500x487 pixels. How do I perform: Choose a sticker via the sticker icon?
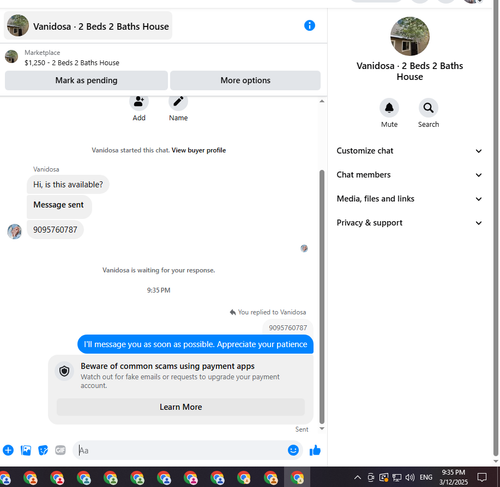pos(43,450)
